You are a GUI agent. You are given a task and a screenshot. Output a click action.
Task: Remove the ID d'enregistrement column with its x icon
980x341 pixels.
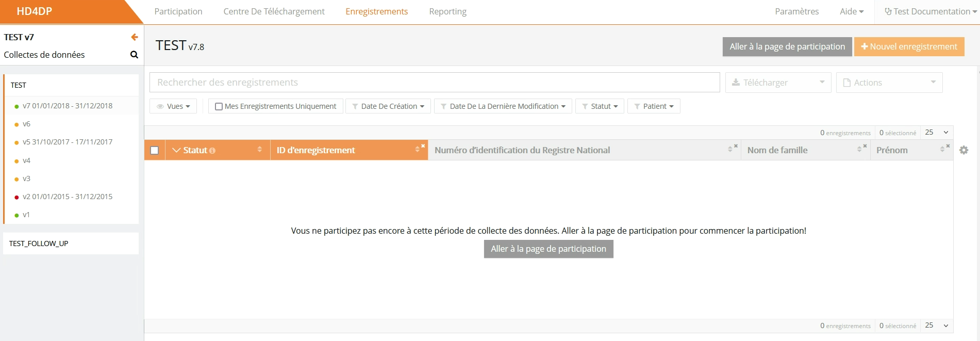pos(423,146)
